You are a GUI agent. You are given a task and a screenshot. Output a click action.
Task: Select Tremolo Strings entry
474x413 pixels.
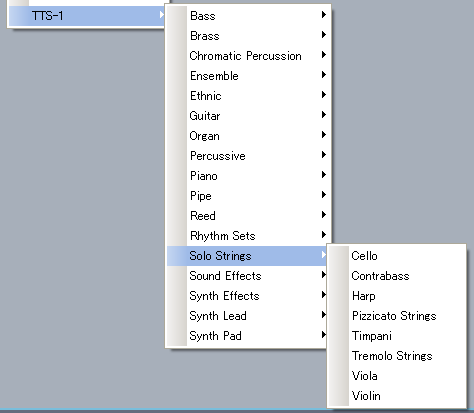pos(397,356)
